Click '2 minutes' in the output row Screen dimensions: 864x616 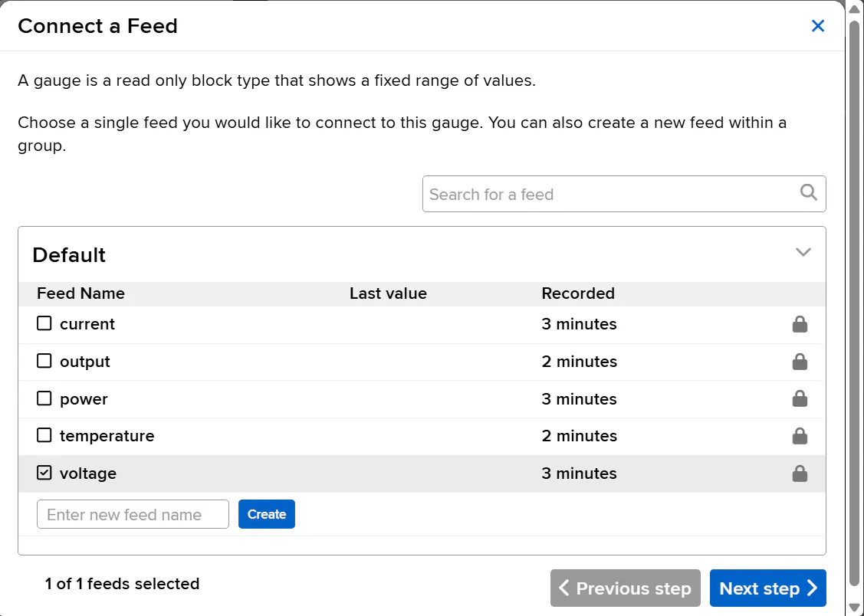pos(579,362)
